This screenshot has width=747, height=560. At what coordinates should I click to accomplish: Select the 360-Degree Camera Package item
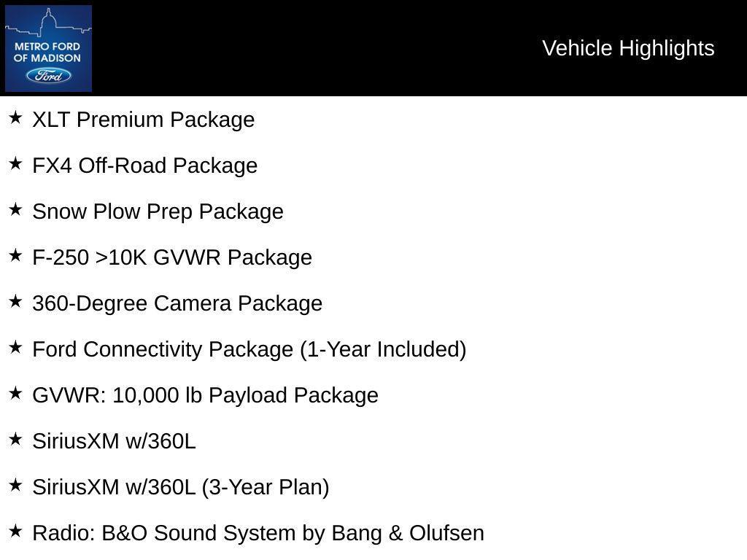[x=177, y=303]
